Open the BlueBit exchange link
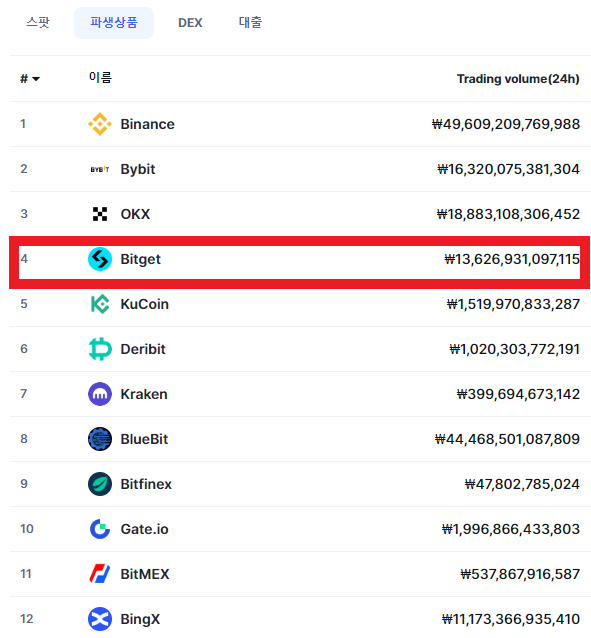 pyautogui.click(x=144, y=439)
